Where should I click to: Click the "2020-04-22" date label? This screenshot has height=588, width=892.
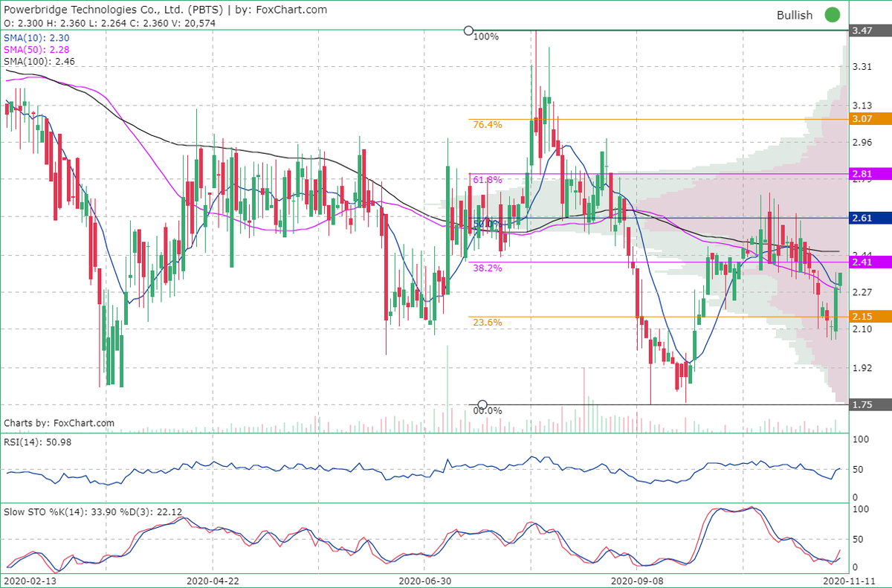pos(212,581)
